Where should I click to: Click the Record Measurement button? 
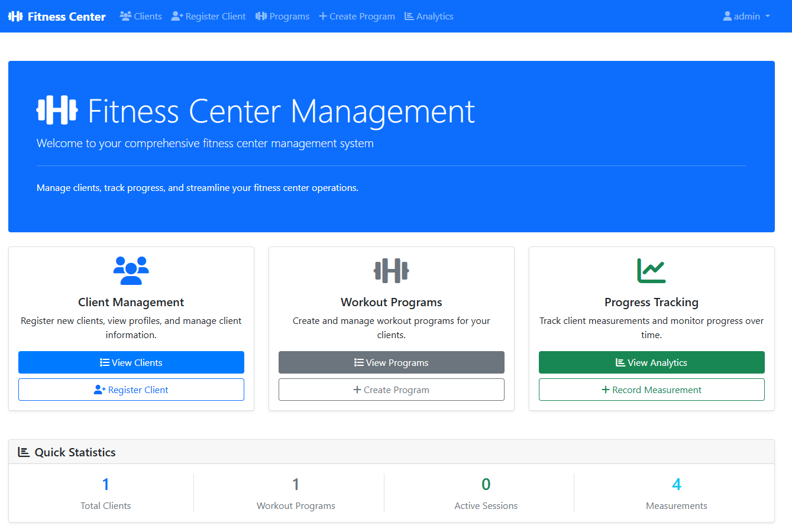click(651, 390)
